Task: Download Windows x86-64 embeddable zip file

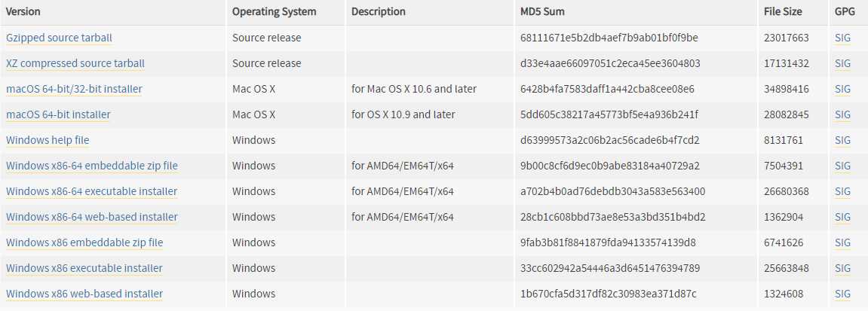Action: 91,166
